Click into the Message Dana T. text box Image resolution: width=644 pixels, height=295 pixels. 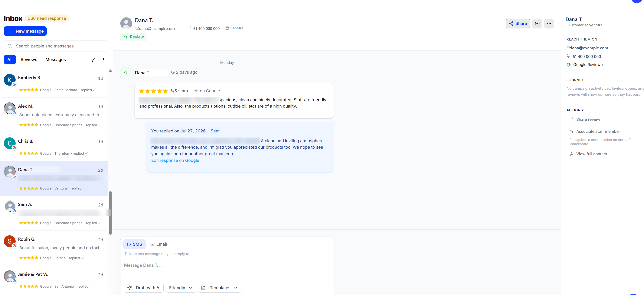click(227, 270)
